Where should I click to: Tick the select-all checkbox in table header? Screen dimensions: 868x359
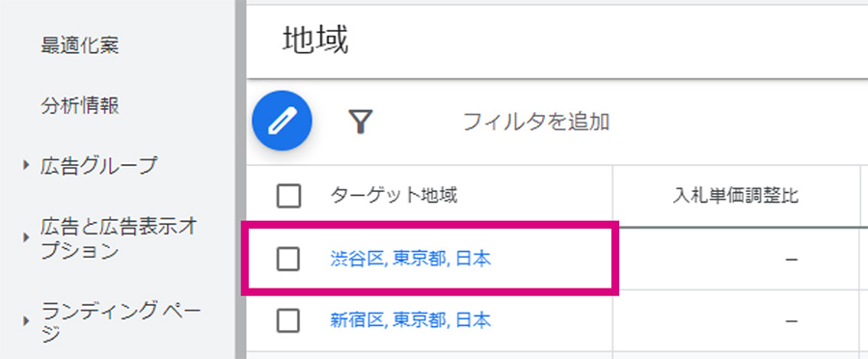(288, 196)
